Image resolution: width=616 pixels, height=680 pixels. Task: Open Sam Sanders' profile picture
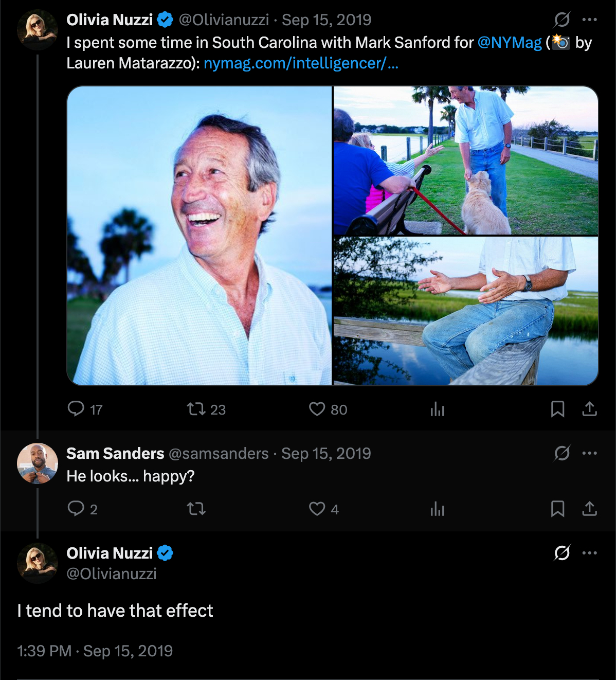(x=38, y=463)
